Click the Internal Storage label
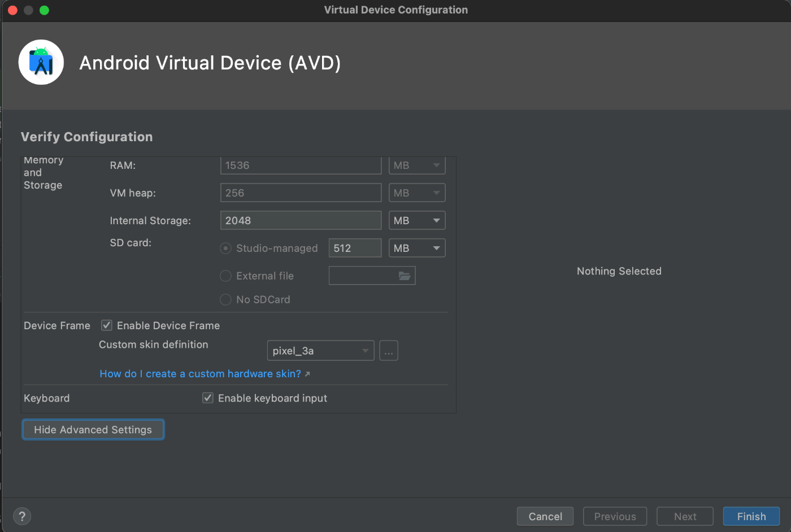Screen dimensions: 791x532 pyautogui.click(x=150, y=221)
